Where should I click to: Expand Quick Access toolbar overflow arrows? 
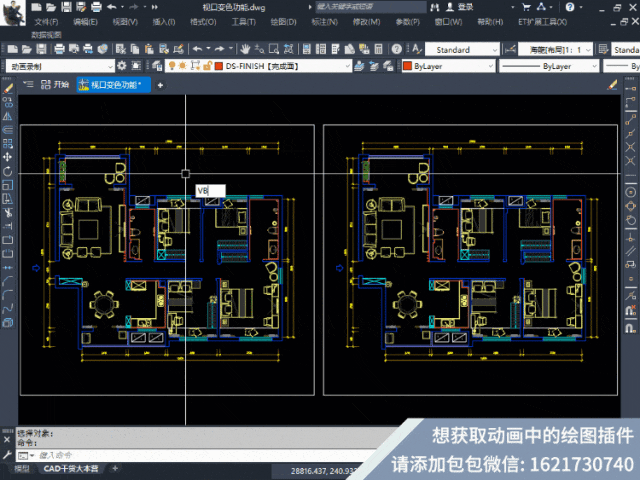(155, 7)
